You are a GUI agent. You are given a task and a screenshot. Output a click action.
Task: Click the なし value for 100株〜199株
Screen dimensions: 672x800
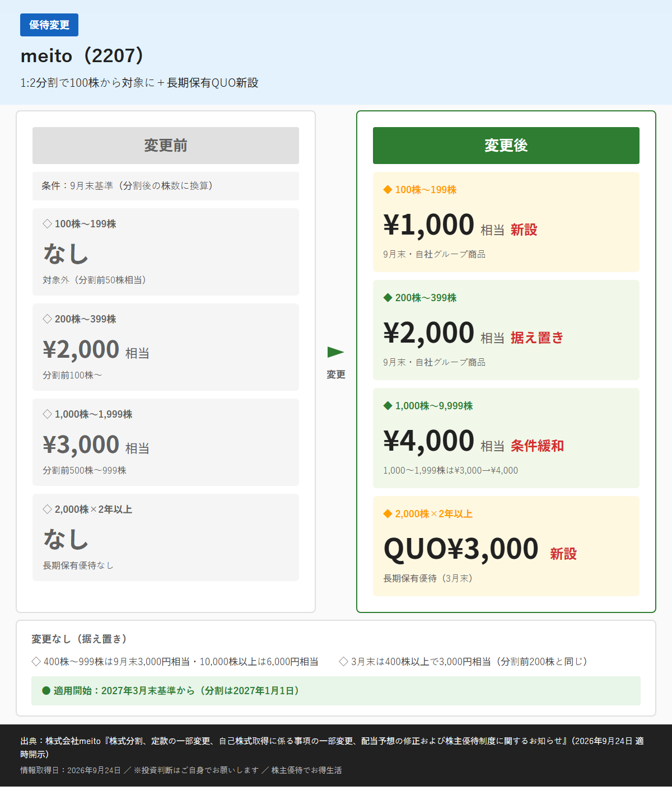click(x=66, y=254)
